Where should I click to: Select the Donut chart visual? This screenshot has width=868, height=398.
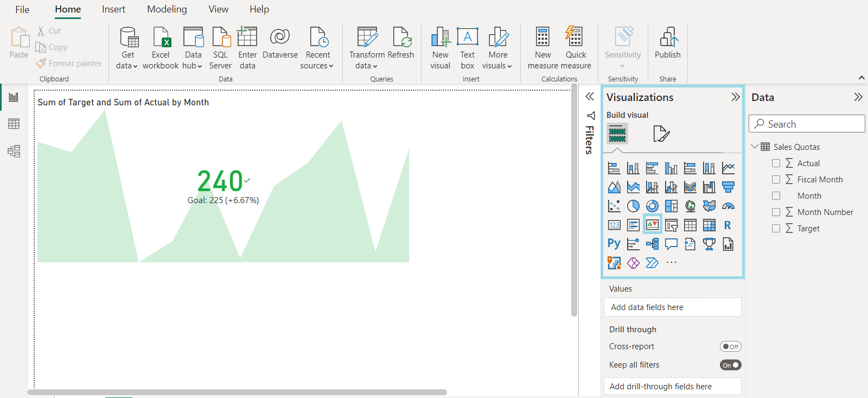click(x=652, y=206)
